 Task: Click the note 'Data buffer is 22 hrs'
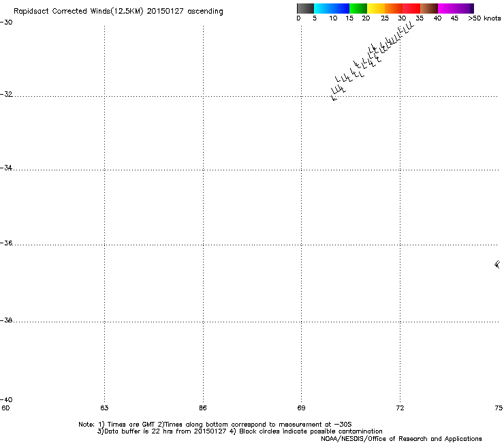139,431
